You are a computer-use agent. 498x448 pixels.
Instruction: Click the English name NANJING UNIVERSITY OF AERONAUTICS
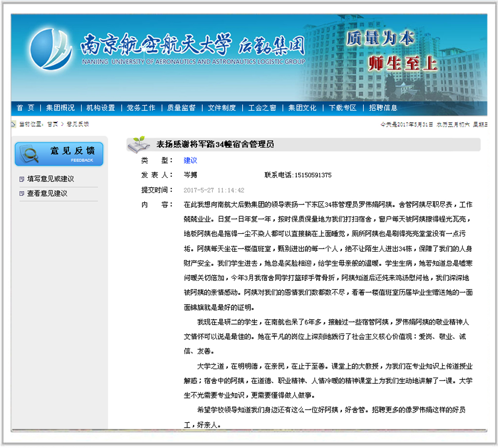pos(194,62)
